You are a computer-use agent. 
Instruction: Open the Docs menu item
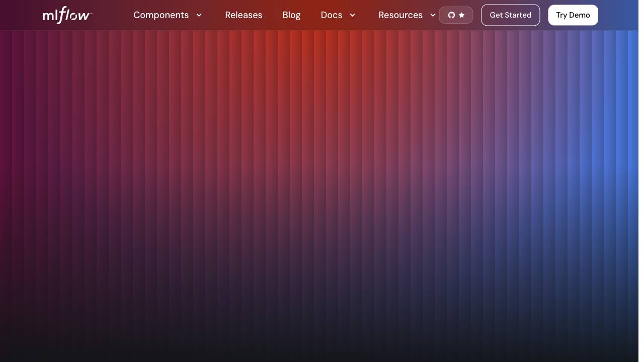pos(332,15)
